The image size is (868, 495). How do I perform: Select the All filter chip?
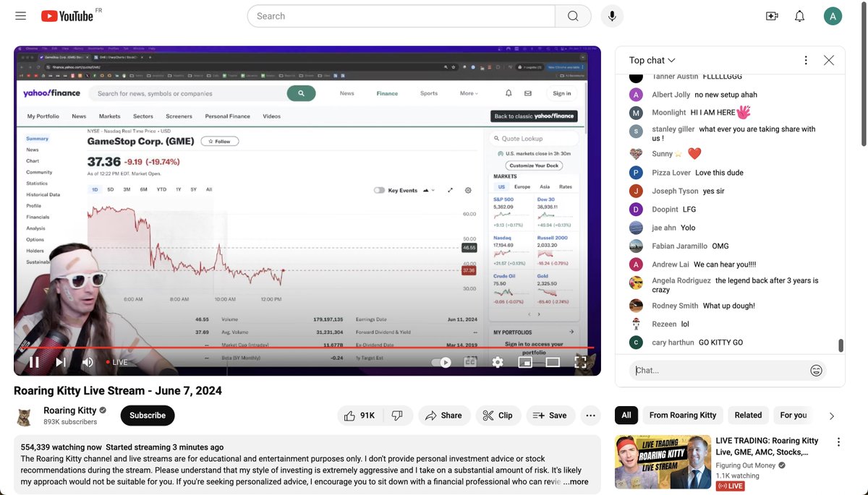coord(626,416)
